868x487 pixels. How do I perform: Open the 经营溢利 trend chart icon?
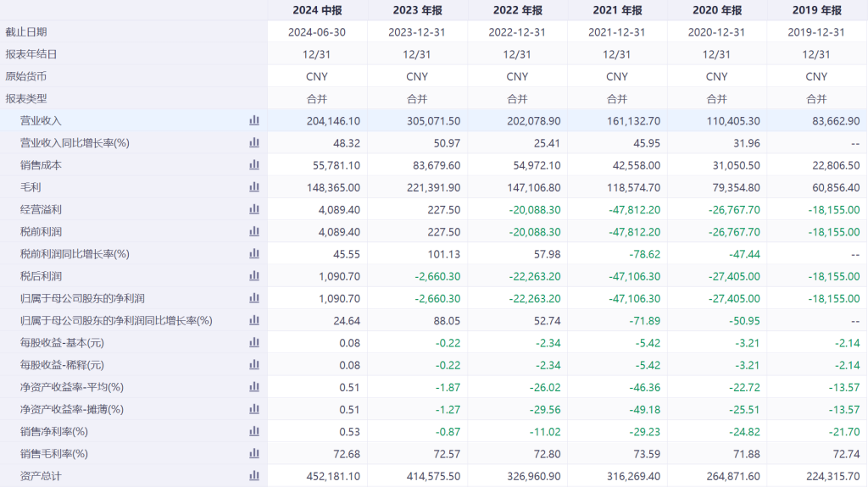pyautogui.click(x=253, y=209)
